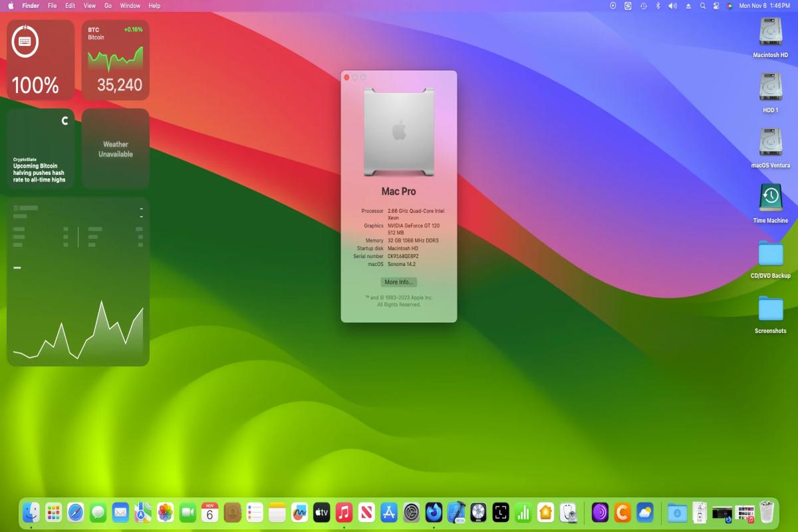Open Apple TV app in Dock
798x532 pixels.
pyautogui.click(x=322, y=513)
